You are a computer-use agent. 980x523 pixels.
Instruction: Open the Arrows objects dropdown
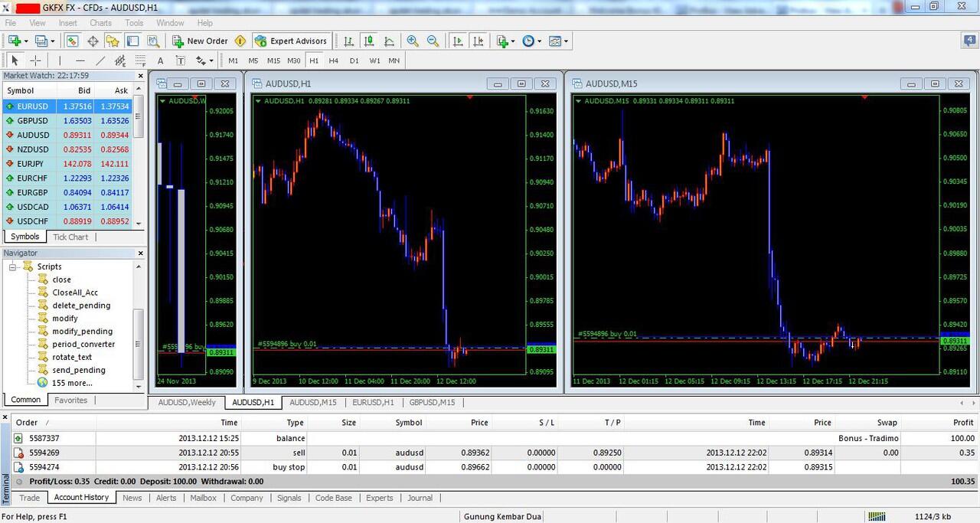tap(204, 60)
